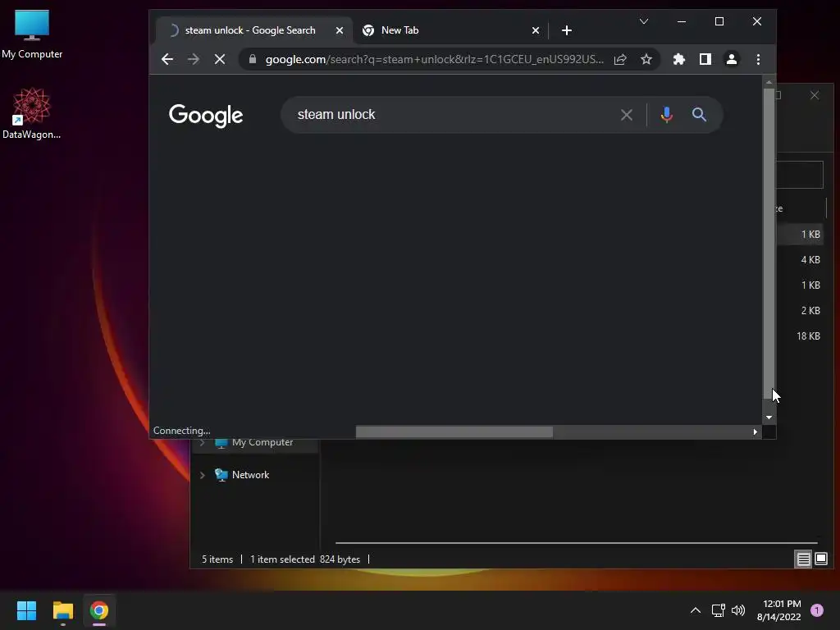Close the New Tab tab
The height and width of the screenshot is (630, 840).
[x=535, y=30]
